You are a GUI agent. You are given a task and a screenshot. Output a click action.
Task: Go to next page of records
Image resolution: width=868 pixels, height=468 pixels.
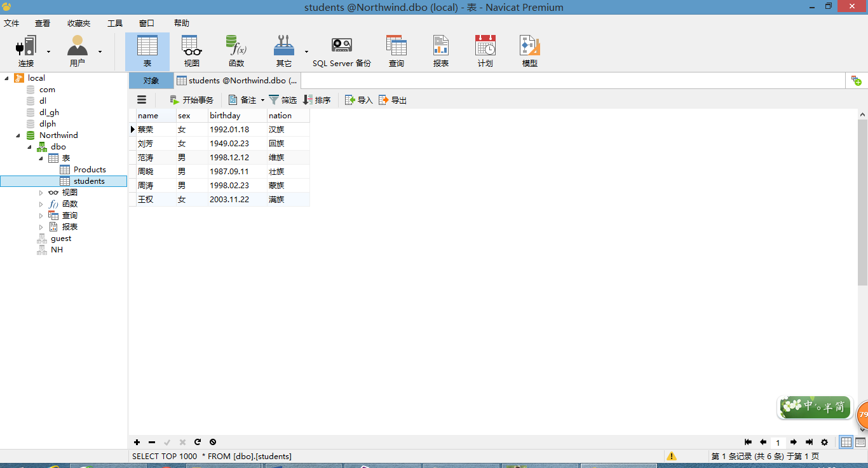click(794, 442)
